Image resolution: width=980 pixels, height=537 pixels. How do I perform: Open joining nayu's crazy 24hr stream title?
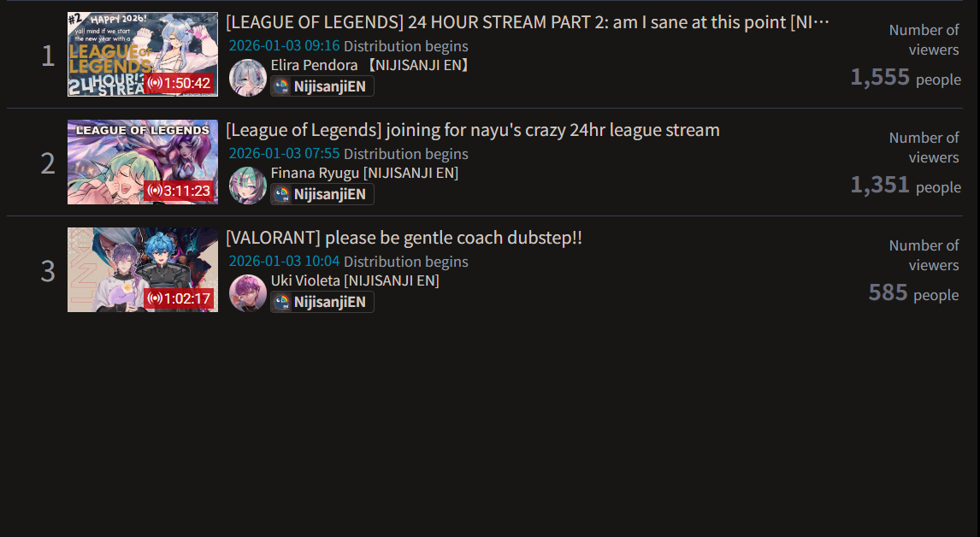pos(473,130)
